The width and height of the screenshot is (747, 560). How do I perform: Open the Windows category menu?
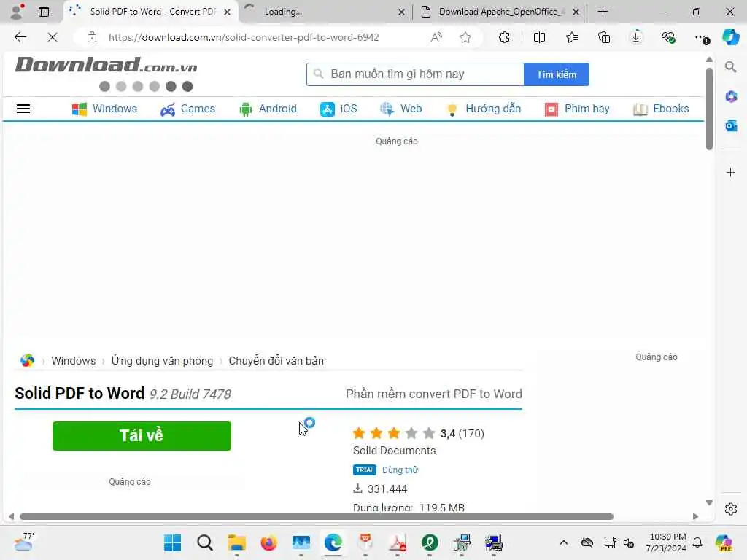pyautogui.click(x=104, y=109)
